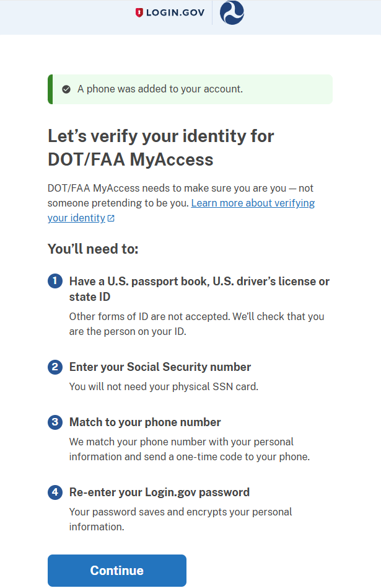Viewport: 381px width, 588px height.
Task: Click the DOT triskelion logo
Action: [x=232, y=12]
